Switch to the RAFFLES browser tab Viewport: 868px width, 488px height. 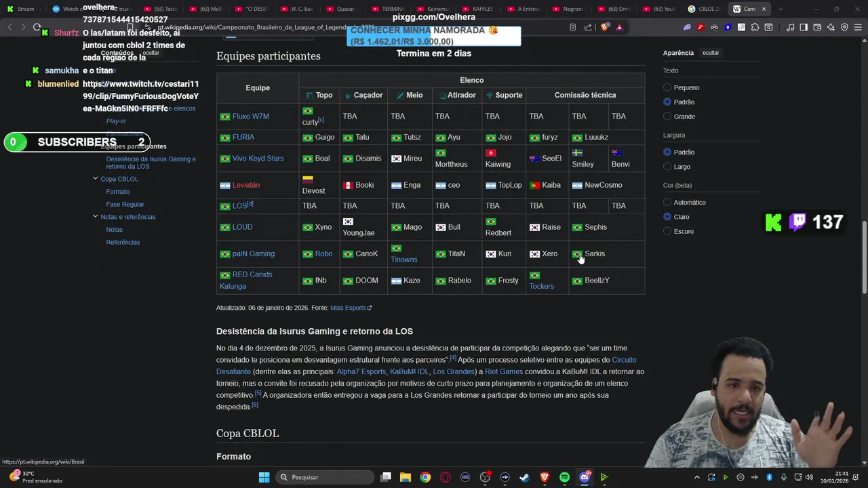477,9
